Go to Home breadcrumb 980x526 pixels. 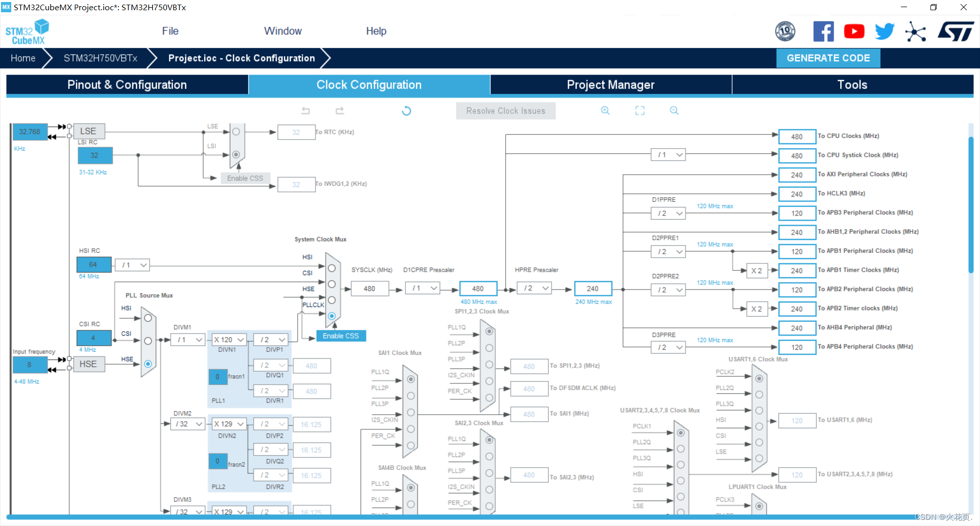pyautogui.click(x=23, y=58)
